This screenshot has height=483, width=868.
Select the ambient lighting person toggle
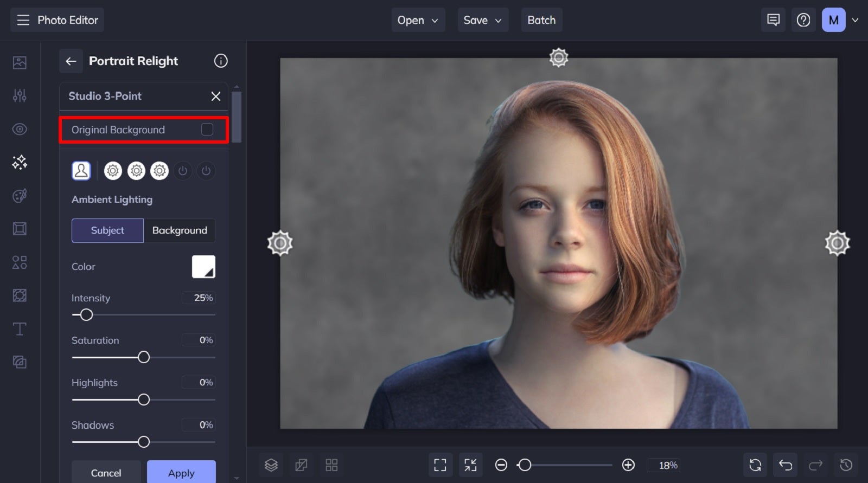[81, 171]
